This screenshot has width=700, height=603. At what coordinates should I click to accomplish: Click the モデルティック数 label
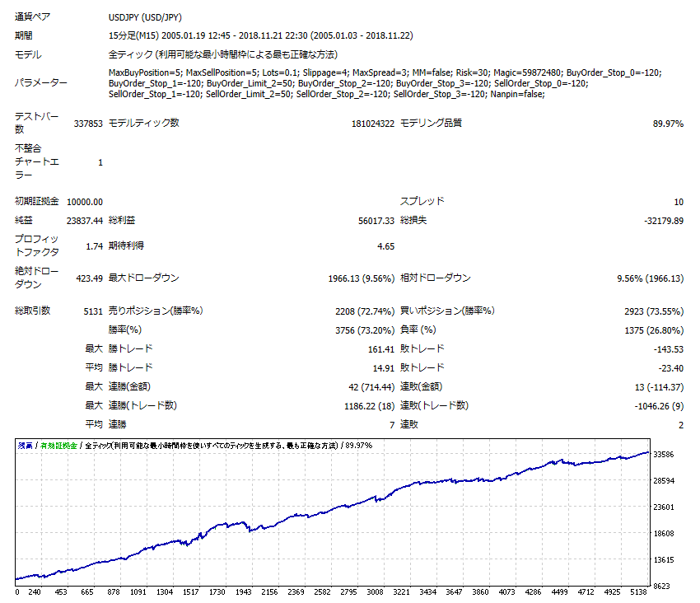(144, 123)
